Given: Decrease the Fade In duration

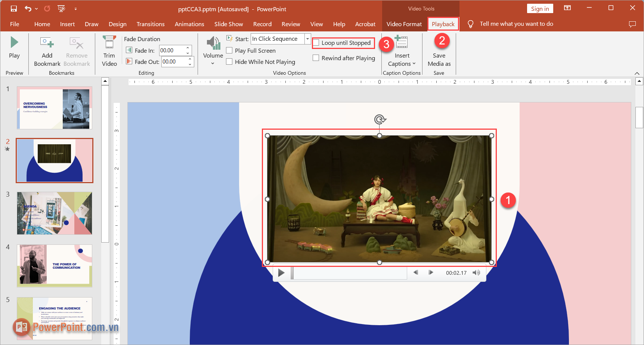Looking at the screenshot, I should [188, 53].
